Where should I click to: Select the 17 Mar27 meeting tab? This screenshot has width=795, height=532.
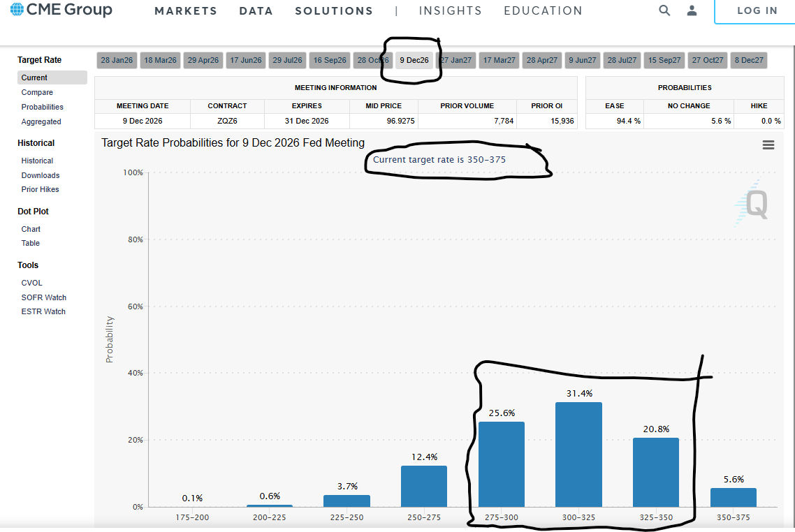(x=499, y=60)
